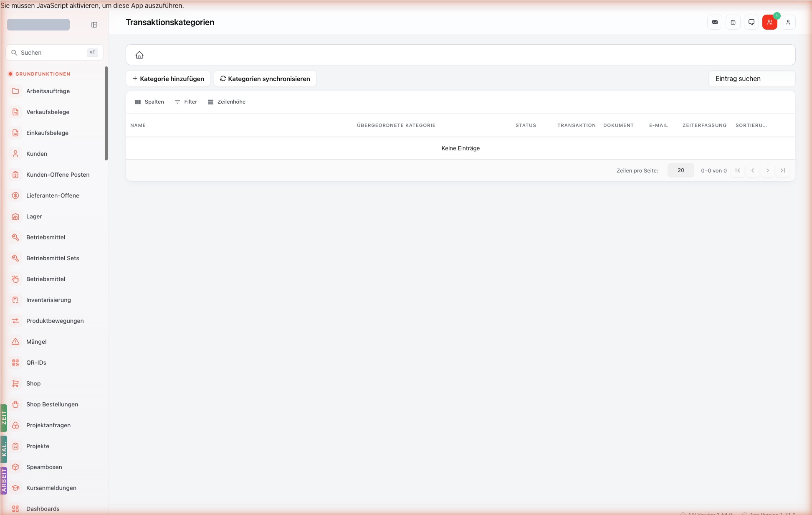812x515 pixels.
Task: Open the purple ARBEIT side tab
Action: click(4, 481)
